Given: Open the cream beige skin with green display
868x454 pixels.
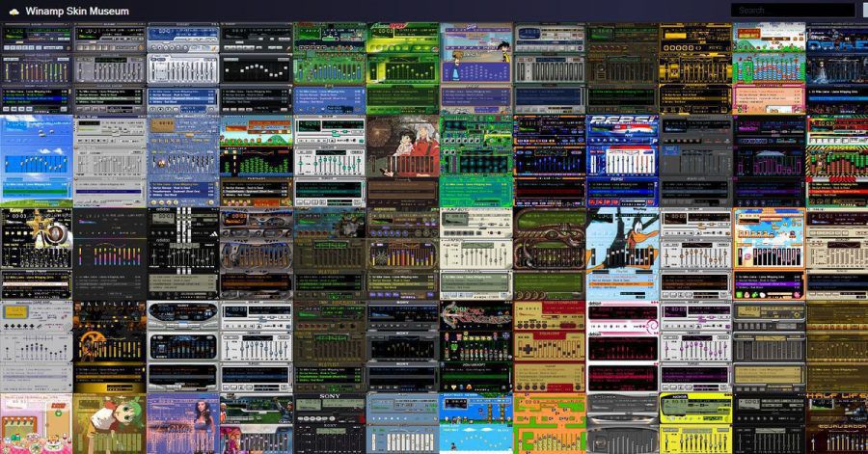Looking at the screenshot, I should [x=476, y=254].
